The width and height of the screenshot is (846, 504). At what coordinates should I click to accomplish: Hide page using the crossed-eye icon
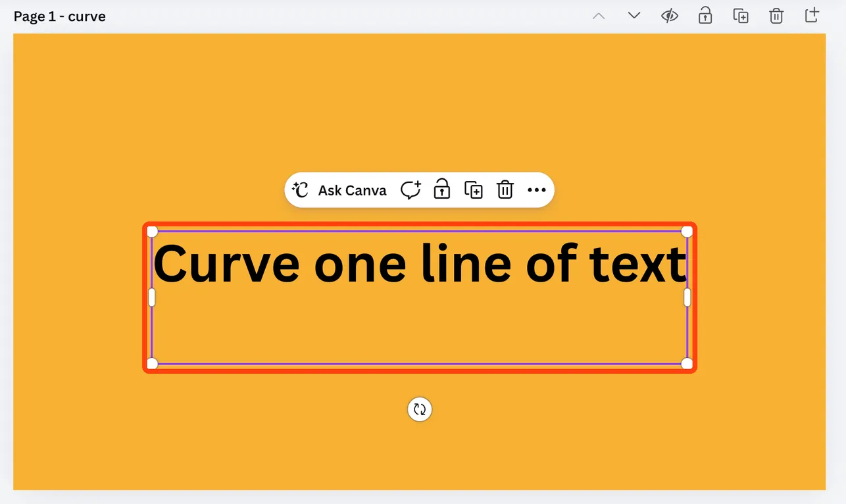pyautogui.click(x=670, y=16)
